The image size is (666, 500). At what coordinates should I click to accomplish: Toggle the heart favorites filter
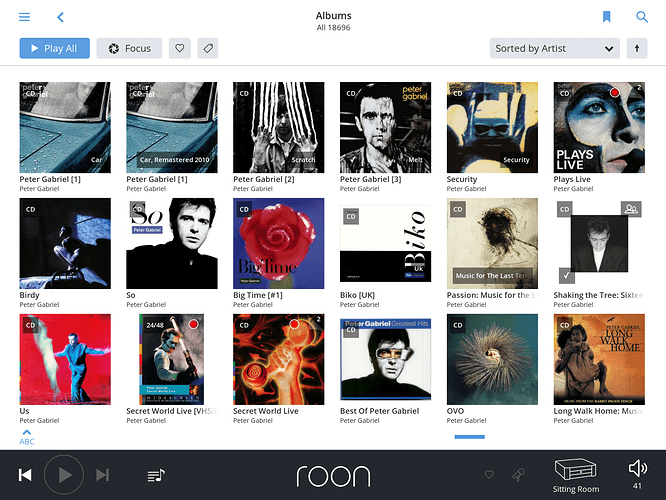click(x=180, y=48)
